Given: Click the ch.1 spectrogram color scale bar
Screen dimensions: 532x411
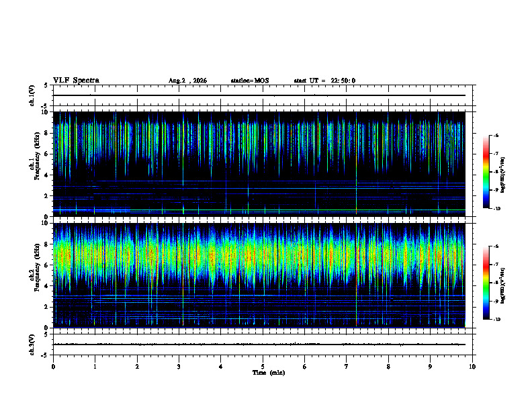Looking at the screenshot, I should (486, 172).
